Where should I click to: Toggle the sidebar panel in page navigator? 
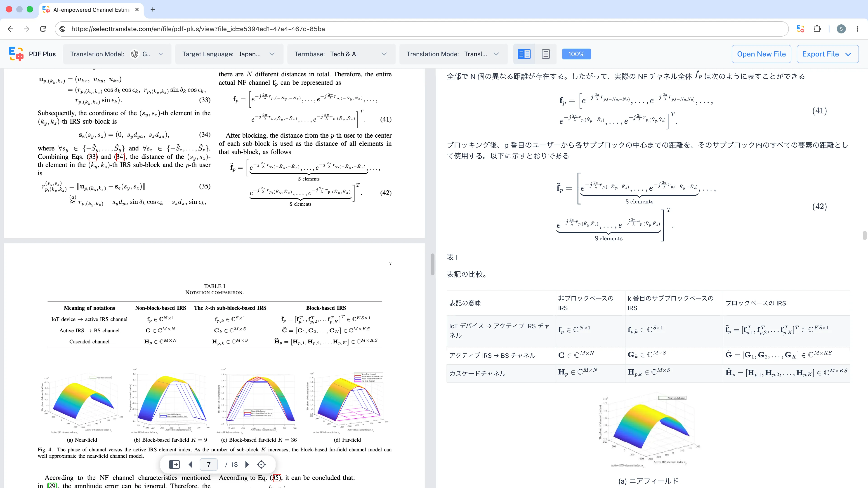click(174, 465)
